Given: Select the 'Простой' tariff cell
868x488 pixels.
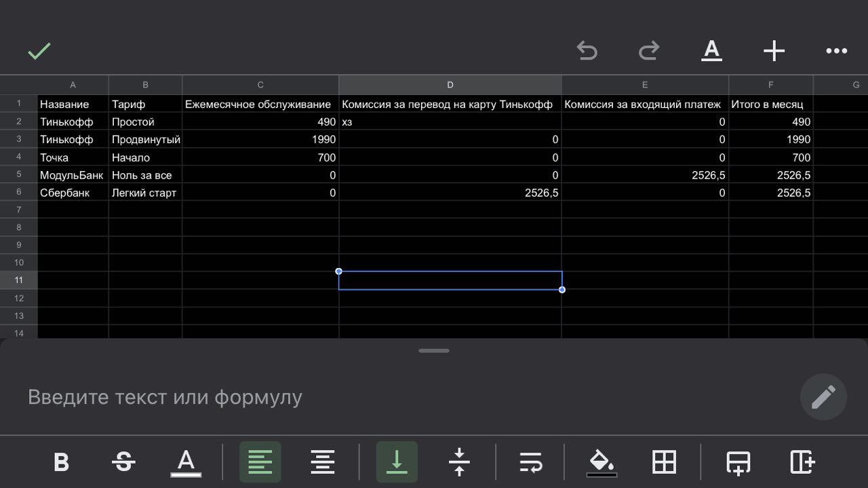Looking at the screenshot, I should [145, 121].
